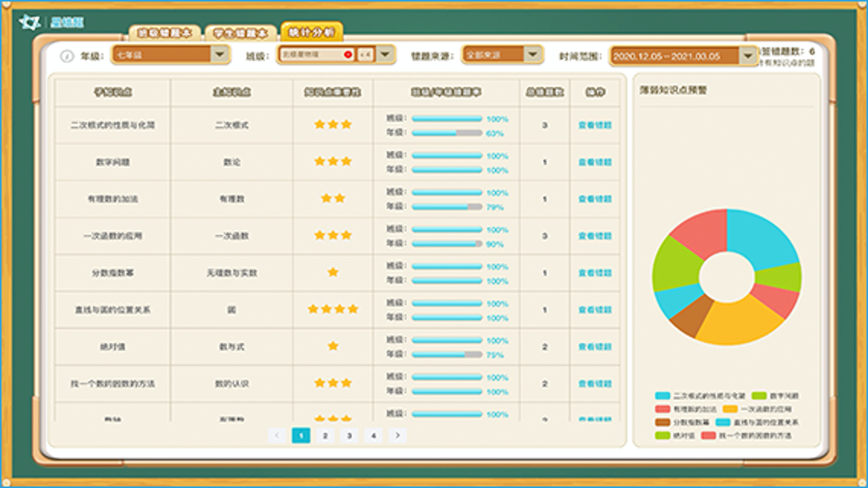Switch to the 班级错题本 tab
Image resolution: width=868 pixels, height=488 pixels.
(x=165, y=33)
